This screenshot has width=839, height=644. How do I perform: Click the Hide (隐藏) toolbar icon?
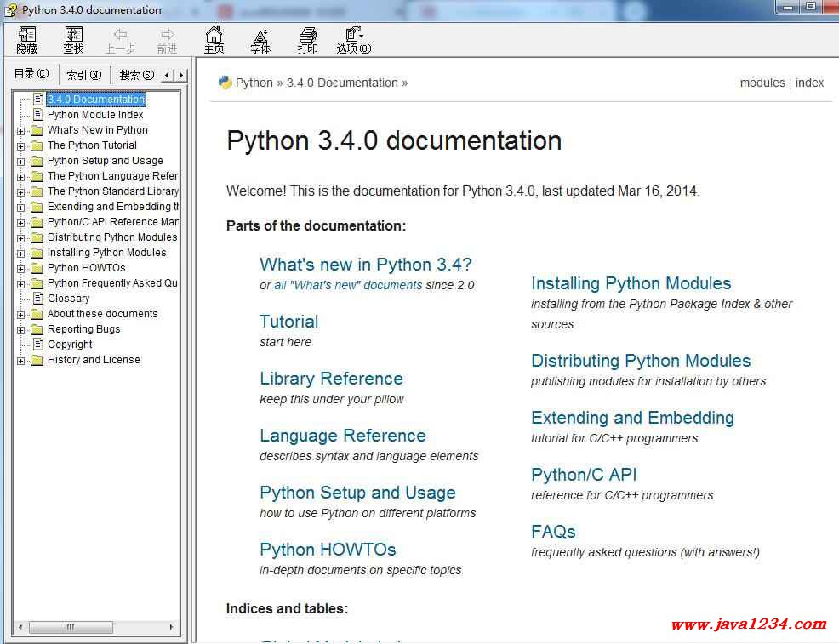click(26, 40)
